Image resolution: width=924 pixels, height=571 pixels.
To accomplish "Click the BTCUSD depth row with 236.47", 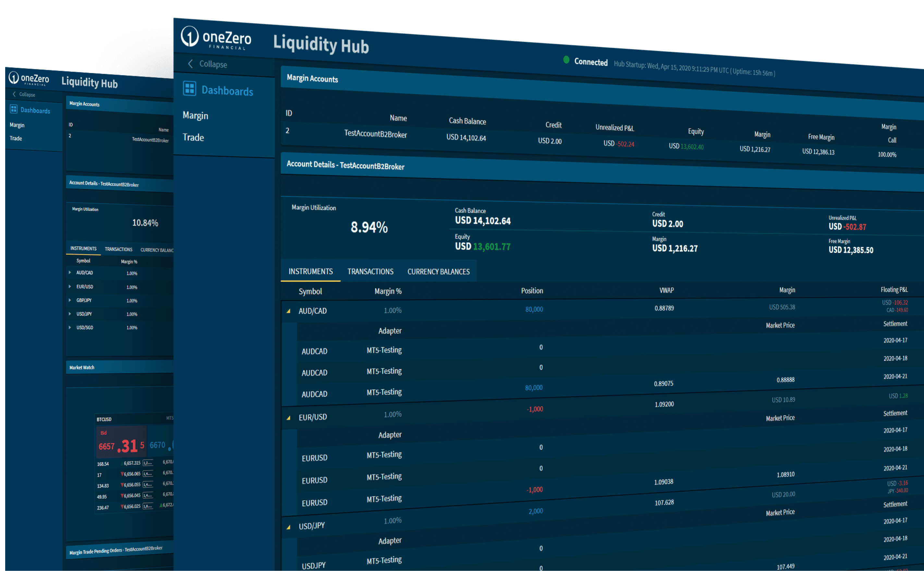I will pos(135,507).
